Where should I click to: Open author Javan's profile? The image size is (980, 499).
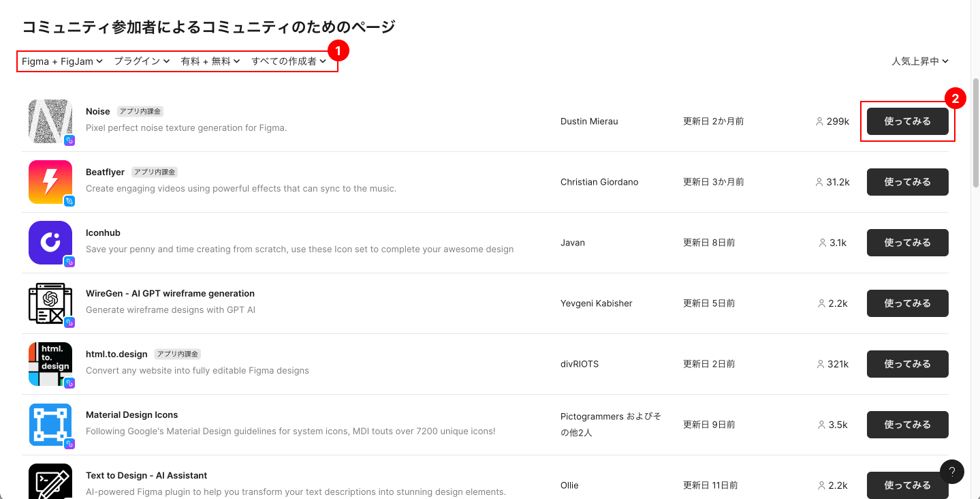click(573, 243)
